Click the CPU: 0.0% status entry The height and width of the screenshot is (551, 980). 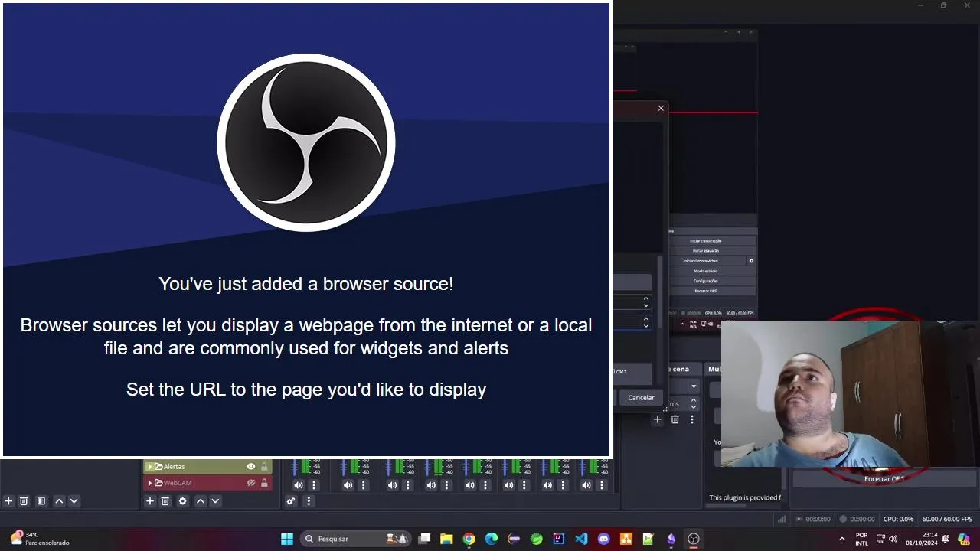(x=900, y=519)
